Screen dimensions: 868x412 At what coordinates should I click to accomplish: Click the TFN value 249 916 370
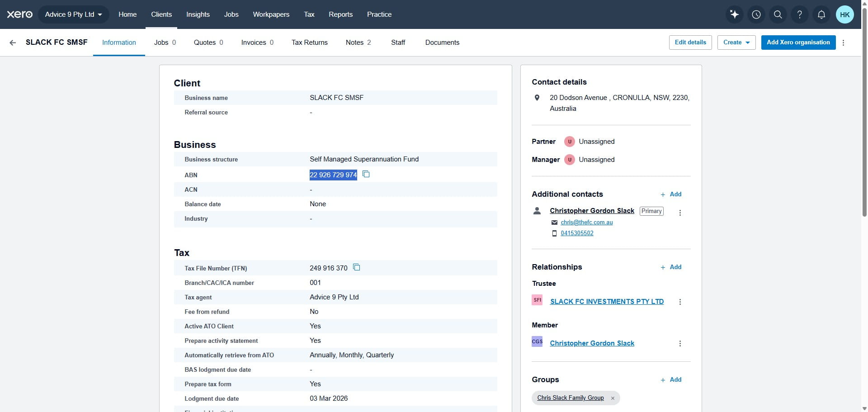click(329, 268)
